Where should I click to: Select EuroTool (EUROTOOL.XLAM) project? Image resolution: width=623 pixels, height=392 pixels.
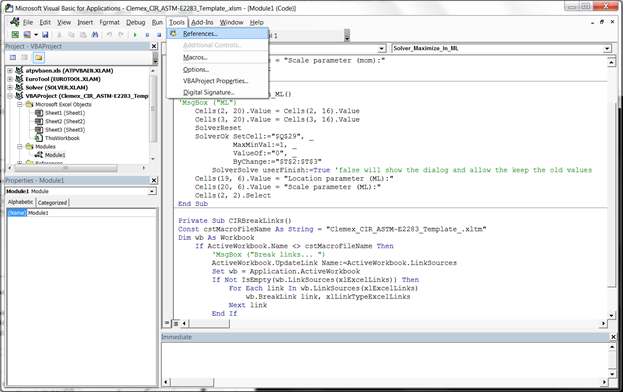coord(63,79)
